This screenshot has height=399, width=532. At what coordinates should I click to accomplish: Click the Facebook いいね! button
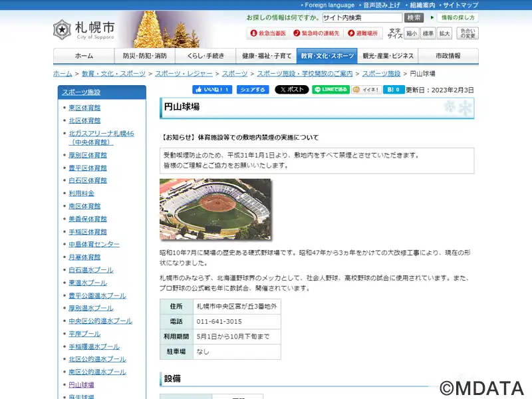pyautogui.click(x=212, y=90)
